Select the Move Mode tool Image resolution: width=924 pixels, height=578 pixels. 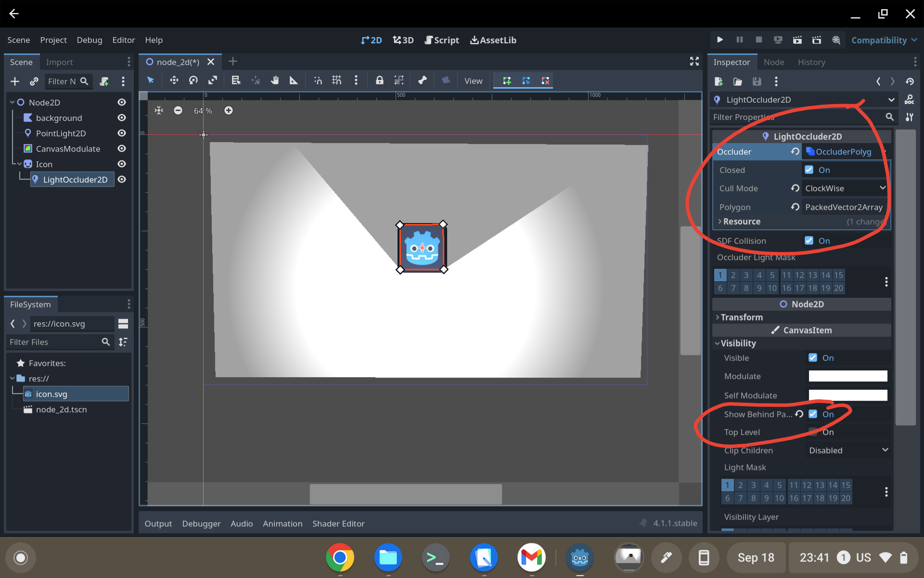[x=174, y=80]
